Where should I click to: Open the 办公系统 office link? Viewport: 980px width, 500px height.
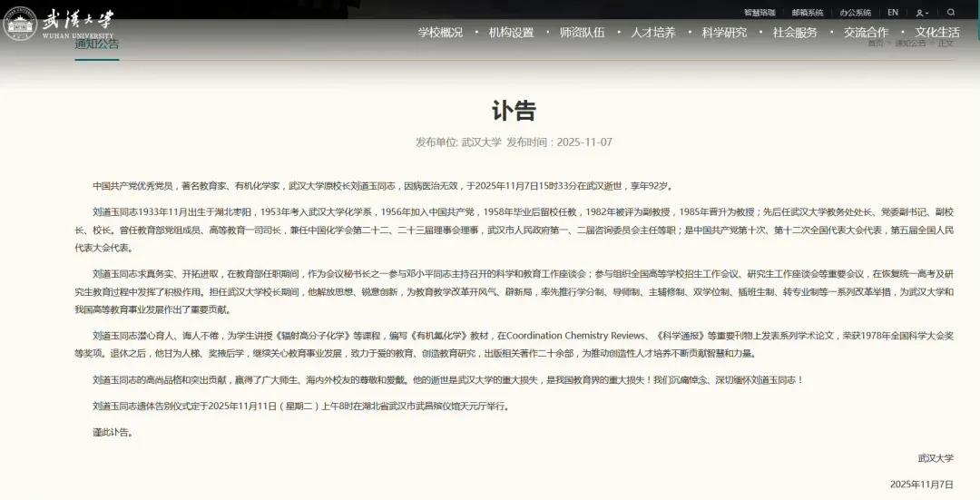pyautogui.click(x=855, y=13)
